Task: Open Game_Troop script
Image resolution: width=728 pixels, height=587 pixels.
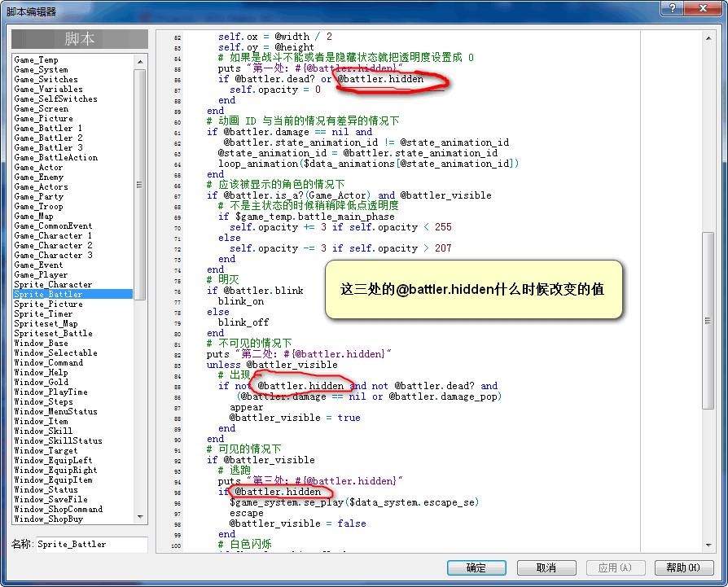Action: (x=38, y=206)
